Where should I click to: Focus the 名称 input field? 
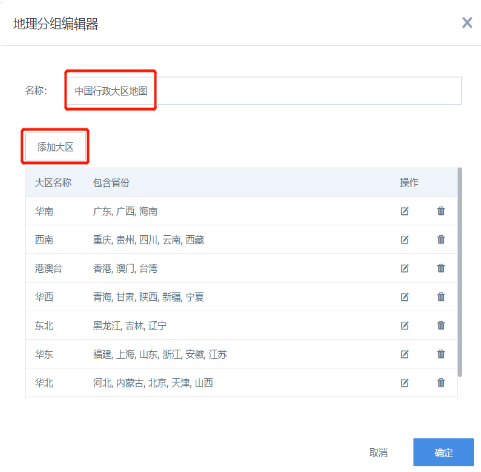264,91
